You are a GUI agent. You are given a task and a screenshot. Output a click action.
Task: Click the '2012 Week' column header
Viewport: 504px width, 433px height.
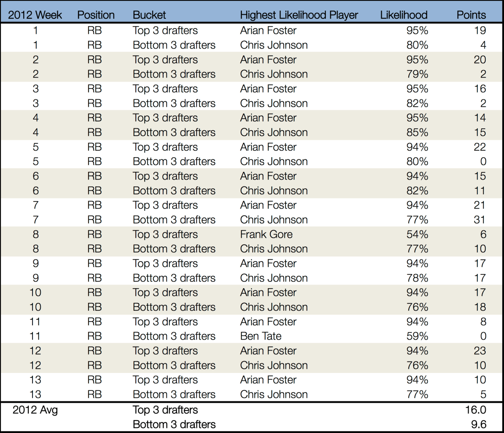point(35,15)
